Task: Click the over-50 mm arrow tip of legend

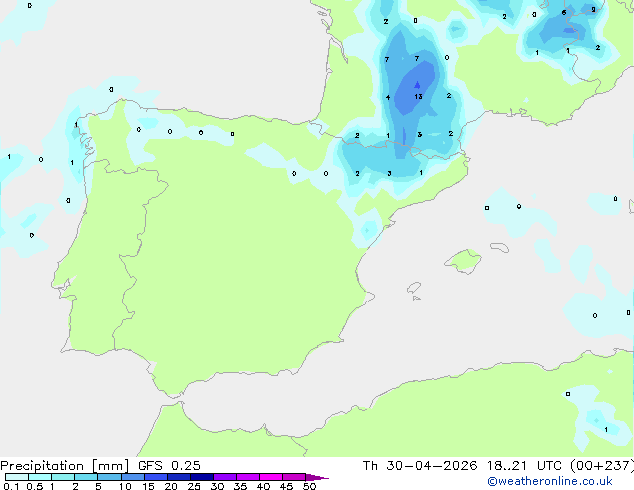Action: 317,477
